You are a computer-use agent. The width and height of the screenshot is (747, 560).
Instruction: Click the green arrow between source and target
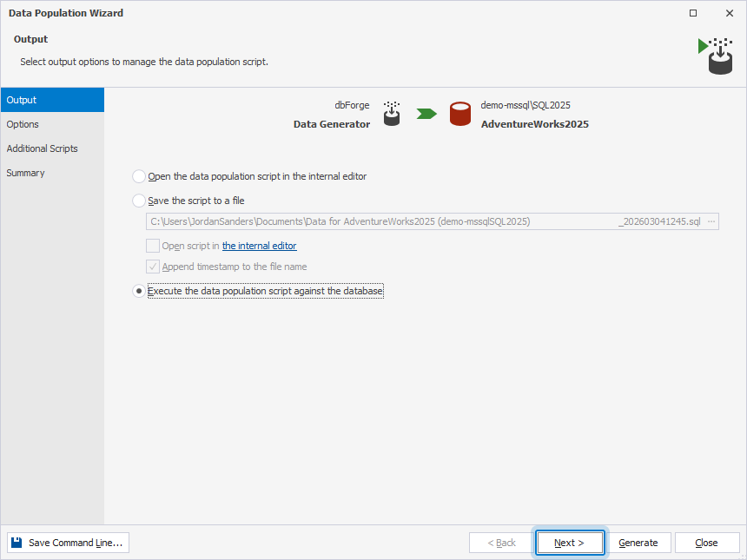click(426, 114)
